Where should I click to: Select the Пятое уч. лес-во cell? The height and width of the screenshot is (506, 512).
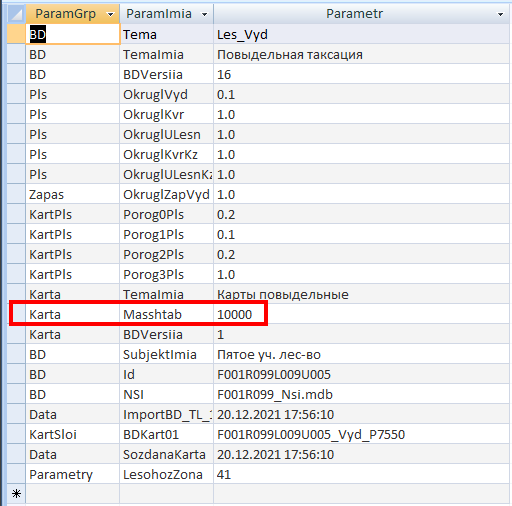click(361, 354)
